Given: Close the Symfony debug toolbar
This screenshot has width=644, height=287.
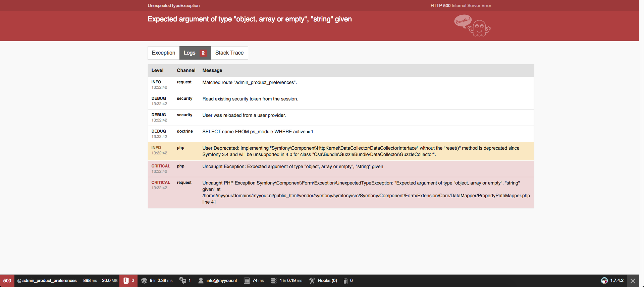Looking at the screenshot, I should tap(633, 281).
